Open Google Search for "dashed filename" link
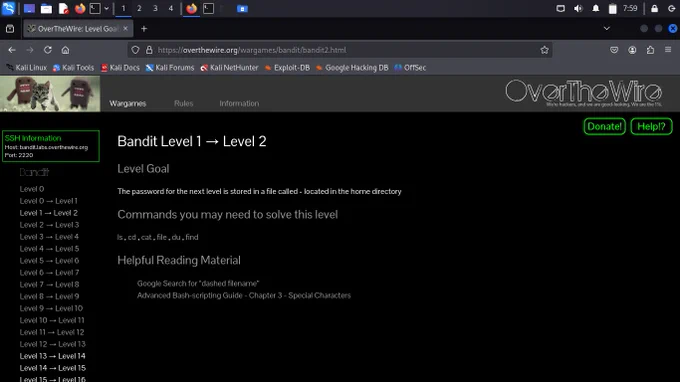This screenshot has height=382, width=680. (198, 283)
